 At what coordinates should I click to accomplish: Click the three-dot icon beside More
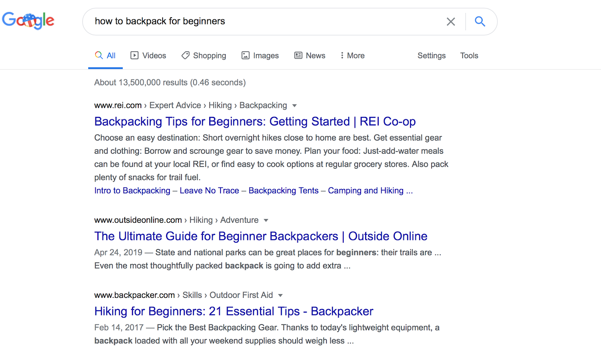tap(342, 56)
